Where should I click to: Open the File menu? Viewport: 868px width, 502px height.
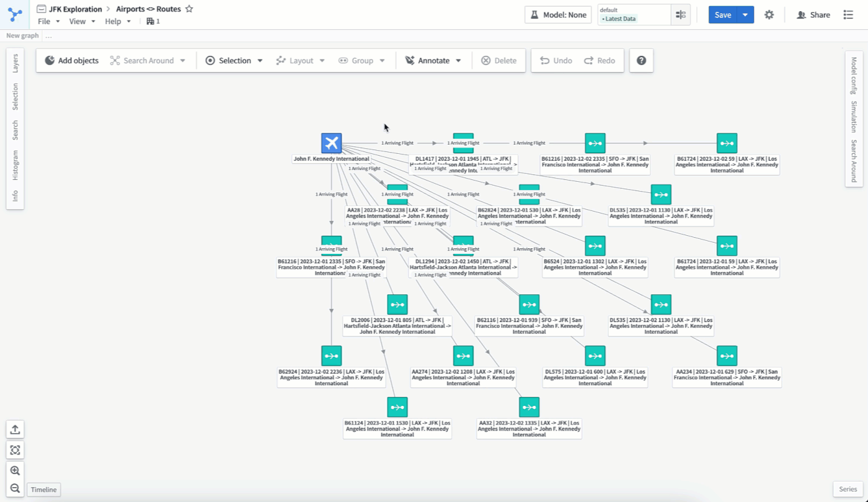49,21
